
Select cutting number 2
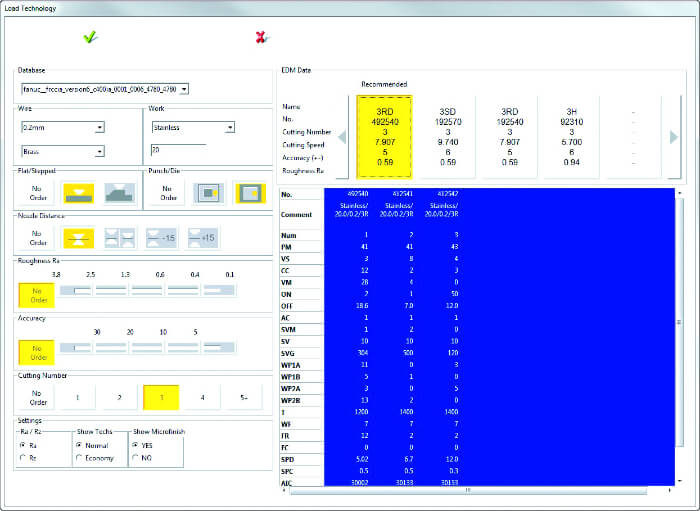pyautogui.click(x=119, y=397)
